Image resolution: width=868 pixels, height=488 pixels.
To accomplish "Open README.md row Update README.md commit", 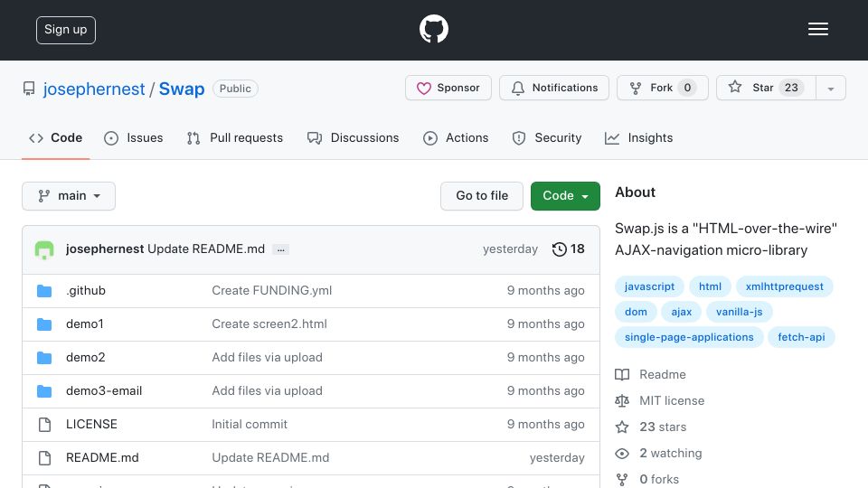I will point(270,457).
